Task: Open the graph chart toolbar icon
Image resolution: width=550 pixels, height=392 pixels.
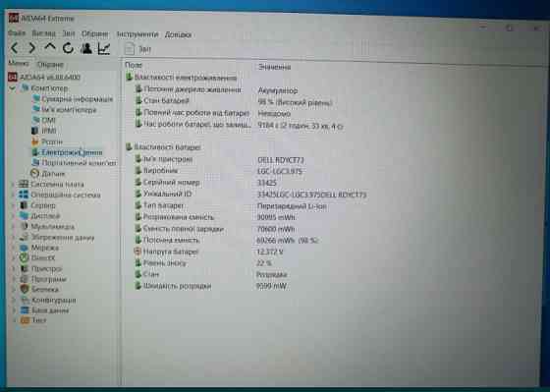Action: pyautogui.click(x=104, y=48)
